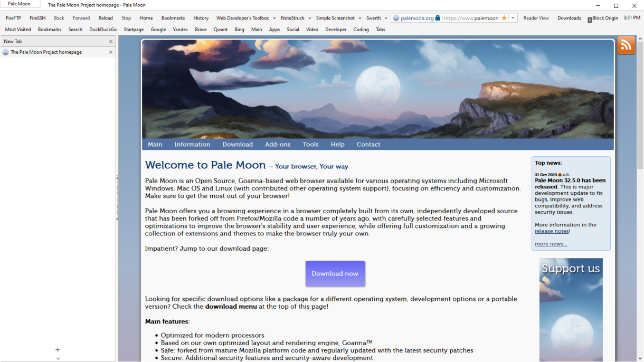The image size is (644, 362).
Task: Open the Yandex bookmark
Action: click(181, 30)
